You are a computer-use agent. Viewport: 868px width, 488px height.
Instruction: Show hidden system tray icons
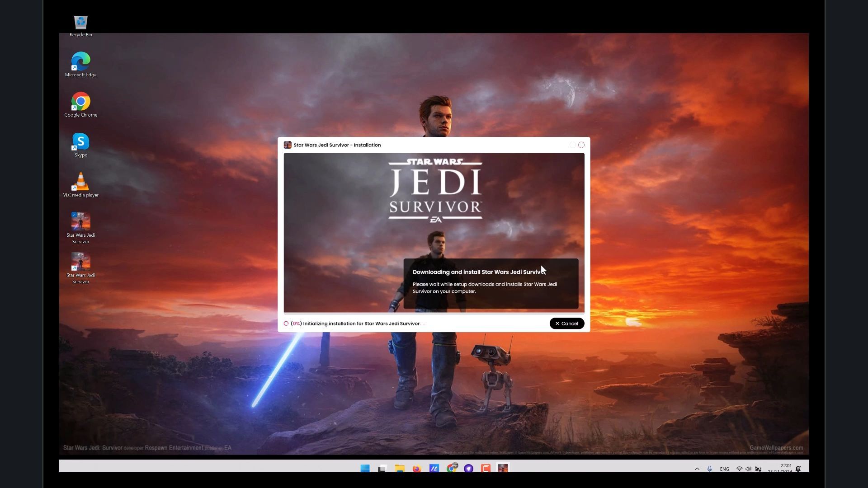tap(697, 469)
